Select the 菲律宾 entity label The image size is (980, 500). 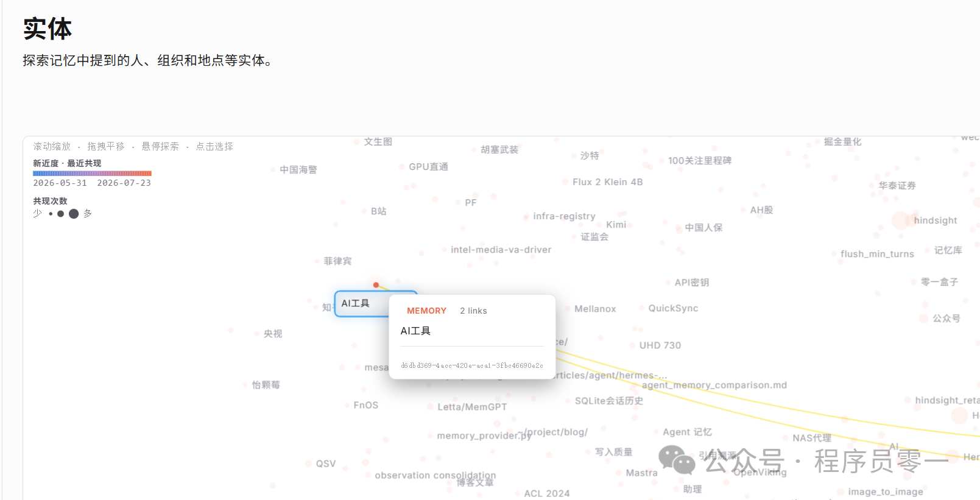coord(337,261)
